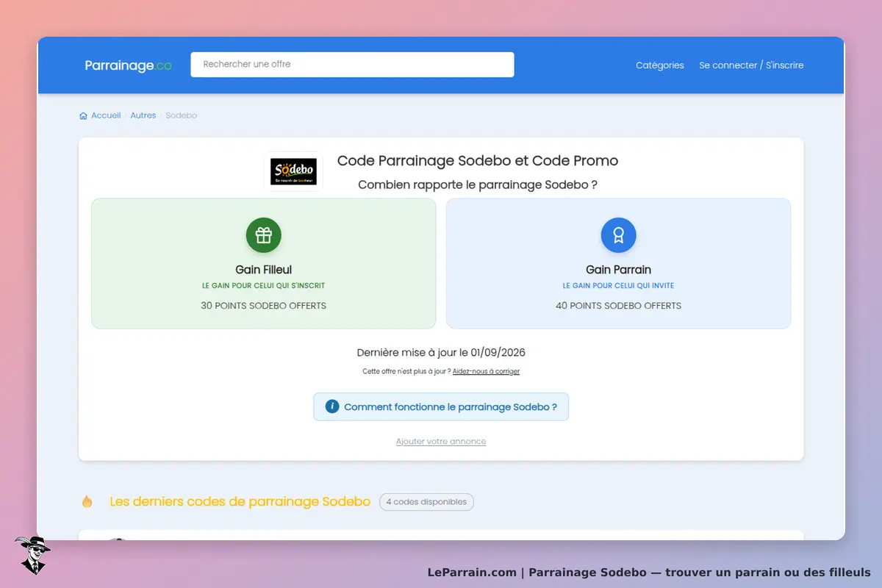Select 'Les derniers codes de parrainage Sodebo' heading
Viewport: 882px width, 588px height.
coord(240,502)
